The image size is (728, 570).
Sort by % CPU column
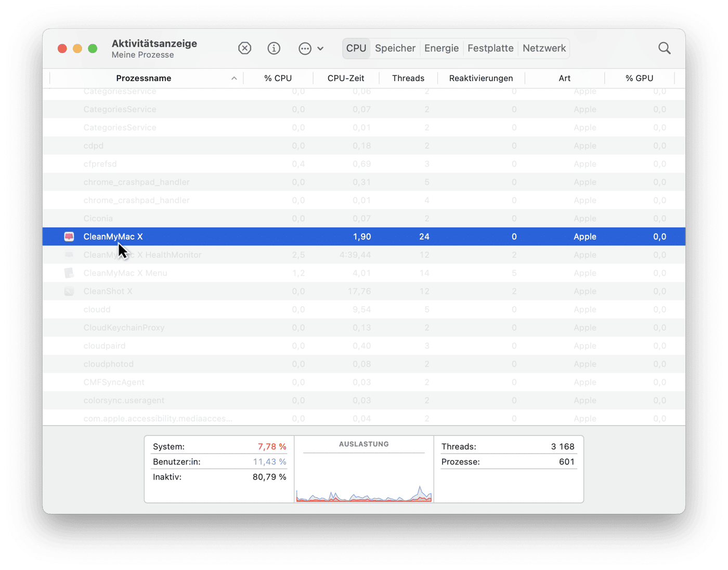[x=278, y=78]
